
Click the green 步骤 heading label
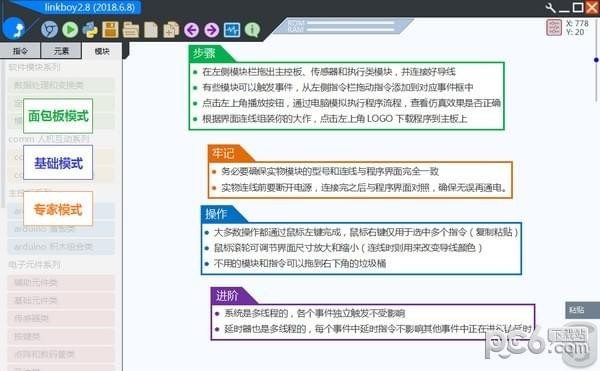coord(204,54)
